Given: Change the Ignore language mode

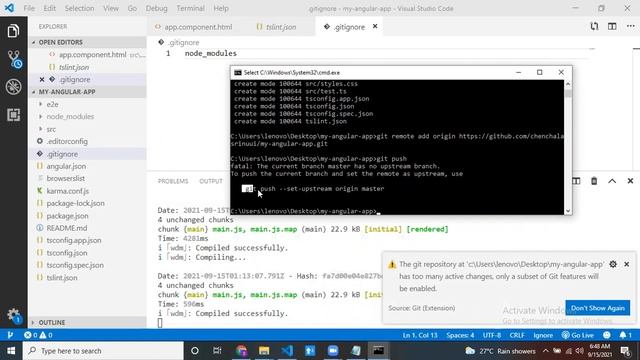Looking at the screenshot, I should [543, 335].
